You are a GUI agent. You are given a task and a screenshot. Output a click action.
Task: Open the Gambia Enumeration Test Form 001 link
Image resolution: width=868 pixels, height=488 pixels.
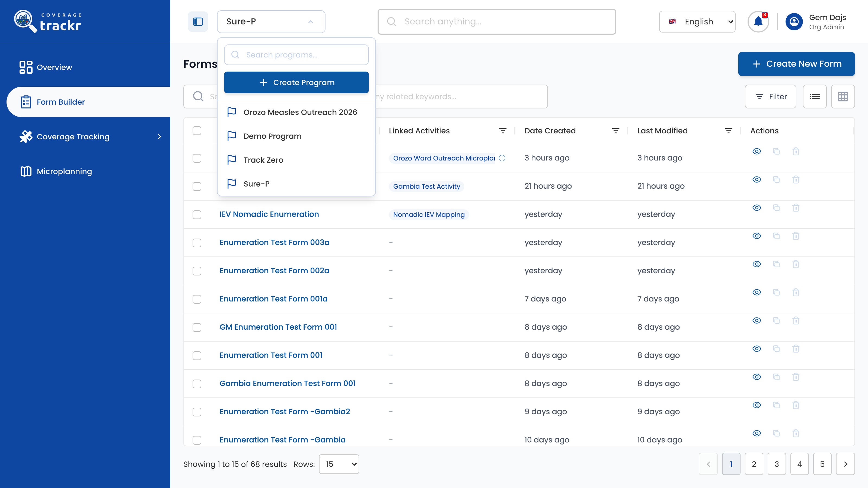point(288,383)
